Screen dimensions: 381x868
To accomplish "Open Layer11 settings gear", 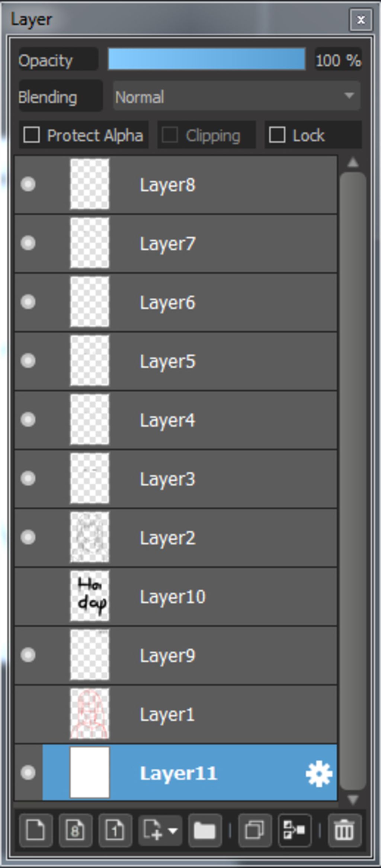I will (x=319, y=773).
